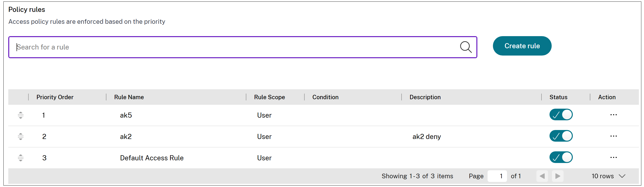Sort by the Priority Order column header

55,97
